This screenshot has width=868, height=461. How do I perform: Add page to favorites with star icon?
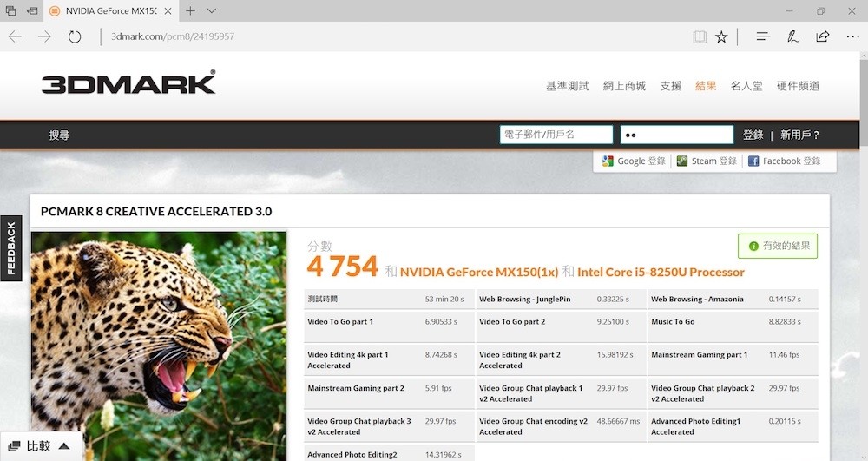pos(721,36)
